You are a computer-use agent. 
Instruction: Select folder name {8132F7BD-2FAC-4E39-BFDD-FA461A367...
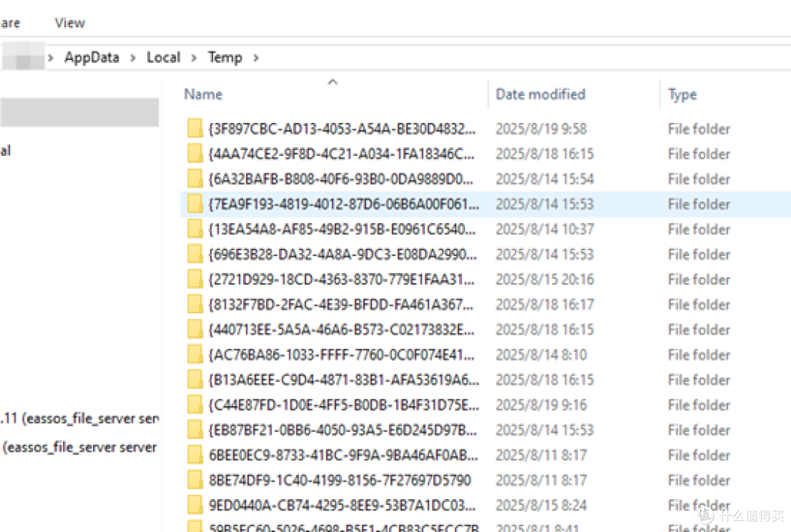[341, 304]
